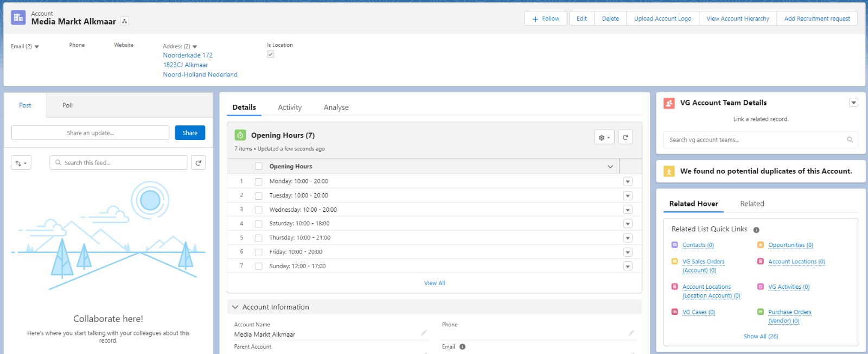Click the VG Account Team Details icon
The height and width of the screenshot is (354, 868).
(669, 103)
